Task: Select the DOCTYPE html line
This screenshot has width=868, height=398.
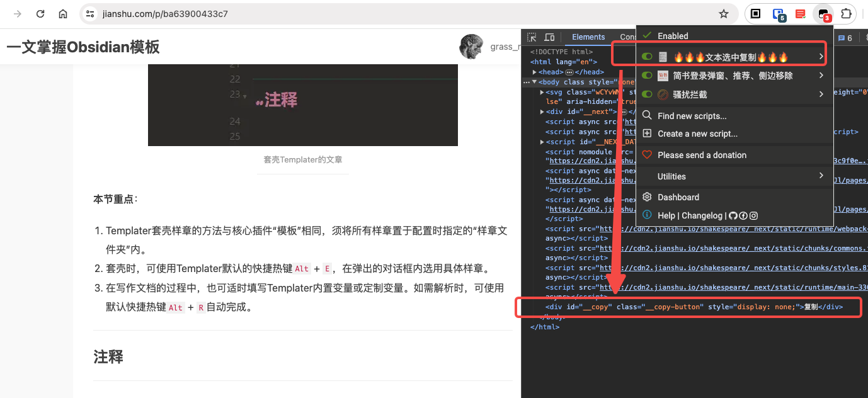Action: (x=561, y=52)
